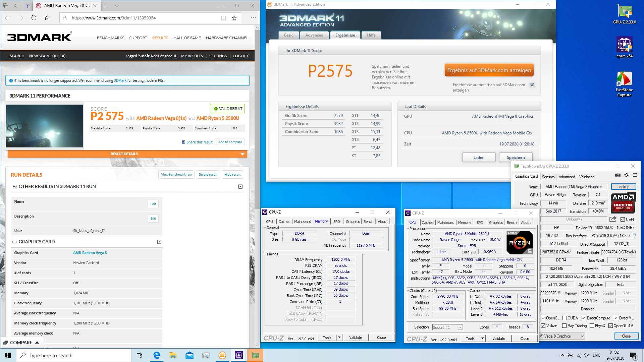Screen dimensions: 644x362
Task: Toggle DirectML checkbox in GPU-Z
Action: coord(616,318)
